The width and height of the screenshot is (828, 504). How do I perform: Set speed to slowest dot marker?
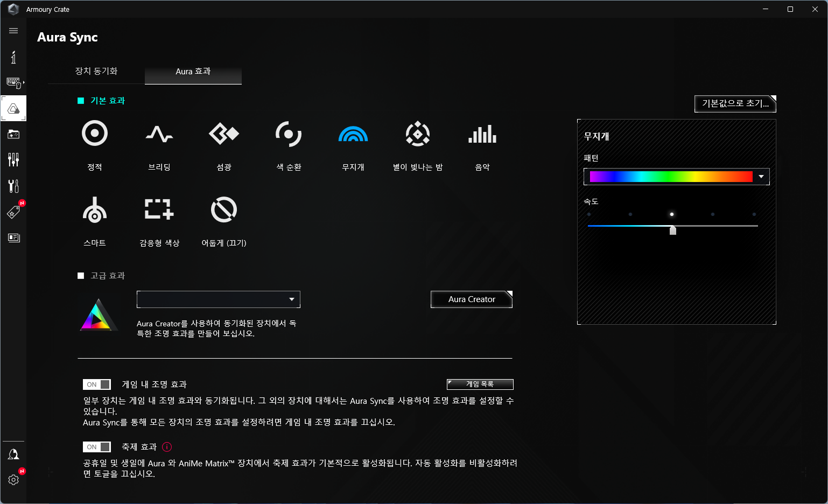click(589, 214)
